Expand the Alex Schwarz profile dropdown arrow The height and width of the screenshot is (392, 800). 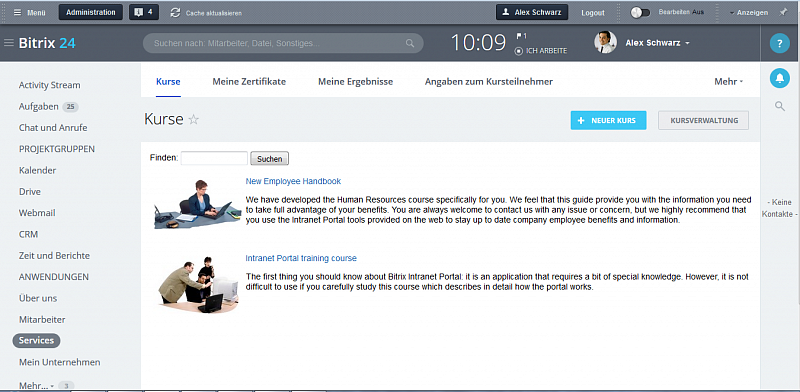coord(687,43)
